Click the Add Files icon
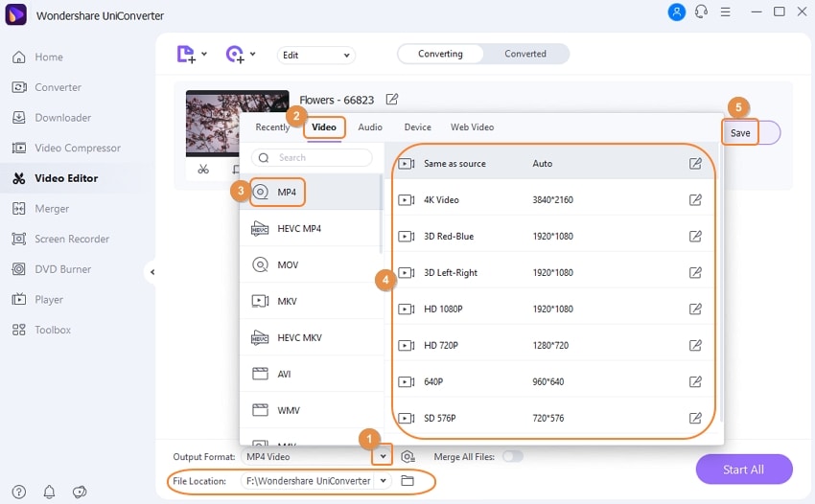The image size is (815, 504). point(186,54)
